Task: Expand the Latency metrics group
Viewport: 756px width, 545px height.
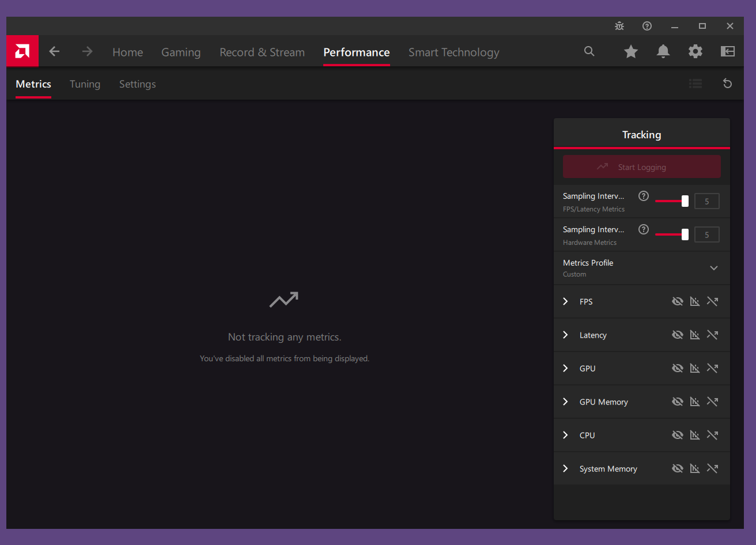Action: [x=565, y=335]
